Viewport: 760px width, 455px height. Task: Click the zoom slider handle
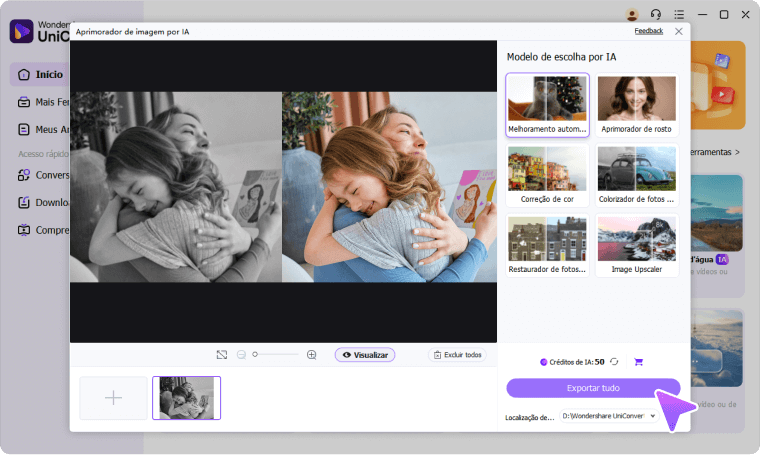pos(255,354)
